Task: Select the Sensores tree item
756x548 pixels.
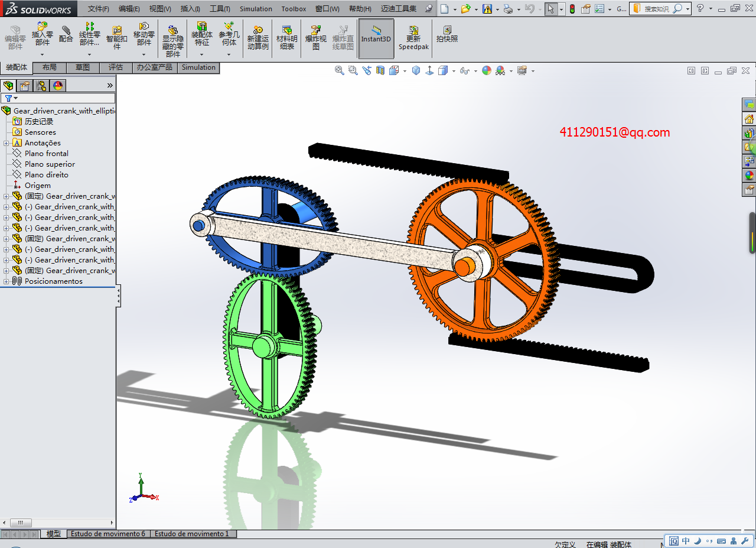Action: (40, 132)
